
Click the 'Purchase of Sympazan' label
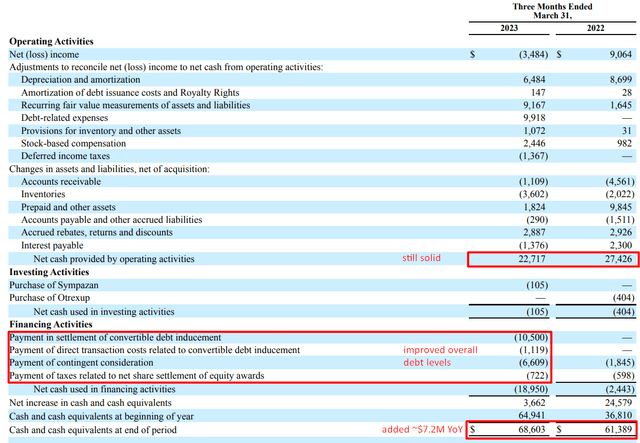pos(53,285)
